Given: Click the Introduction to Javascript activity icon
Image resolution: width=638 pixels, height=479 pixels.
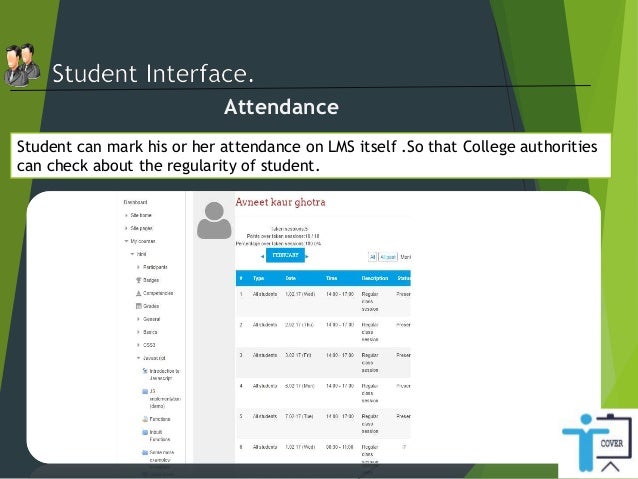Looking at the screenshot, I should click(x=145, y=371).
